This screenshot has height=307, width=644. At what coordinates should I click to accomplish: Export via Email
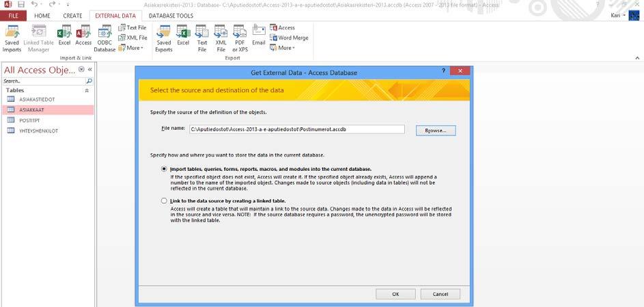259,36
